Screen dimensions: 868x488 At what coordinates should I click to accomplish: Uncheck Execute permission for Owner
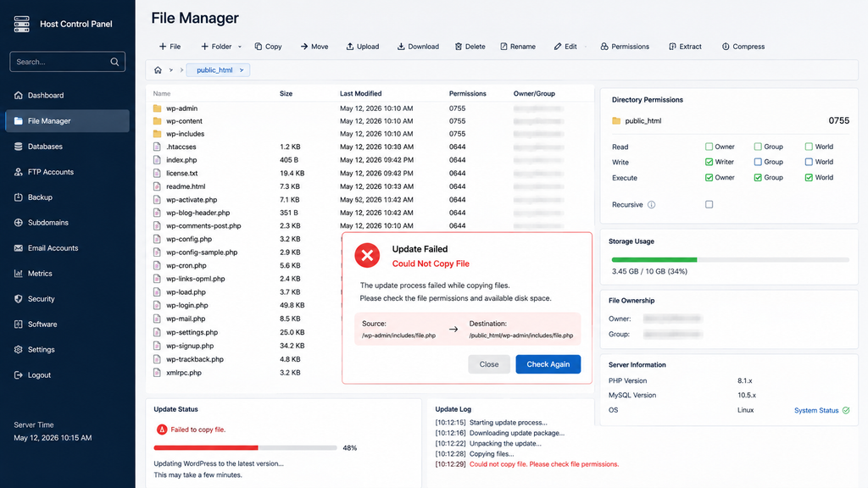pyautogui.click(x=709, y=178)
